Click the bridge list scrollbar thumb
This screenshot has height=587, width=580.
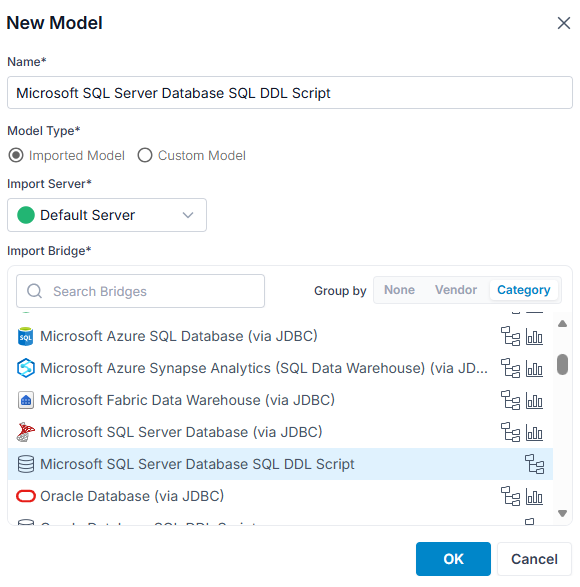click(x=562, y=364)
